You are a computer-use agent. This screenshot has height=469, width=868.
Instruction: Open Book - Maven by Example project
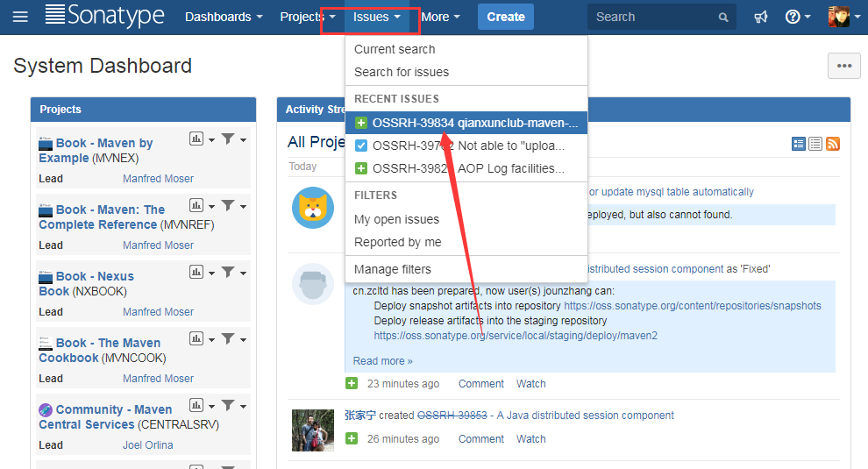coord(96,151)
